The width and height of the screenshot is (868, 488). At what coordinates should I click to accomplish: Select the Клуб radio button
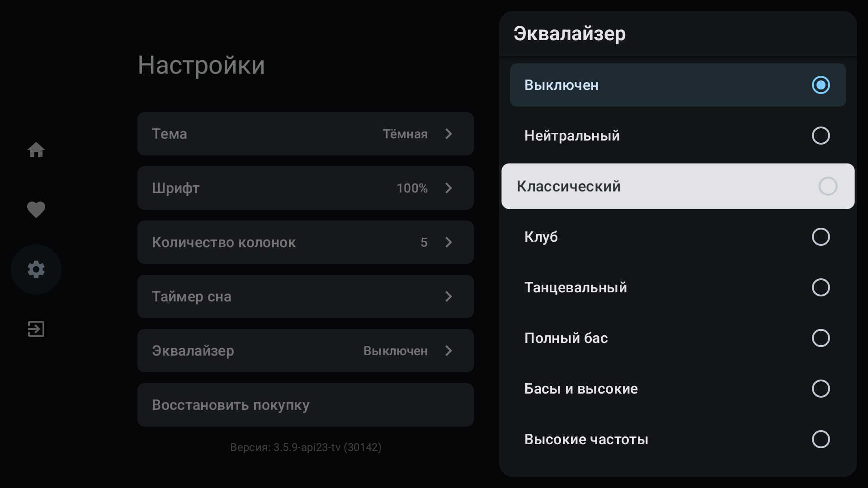(821, 237)
